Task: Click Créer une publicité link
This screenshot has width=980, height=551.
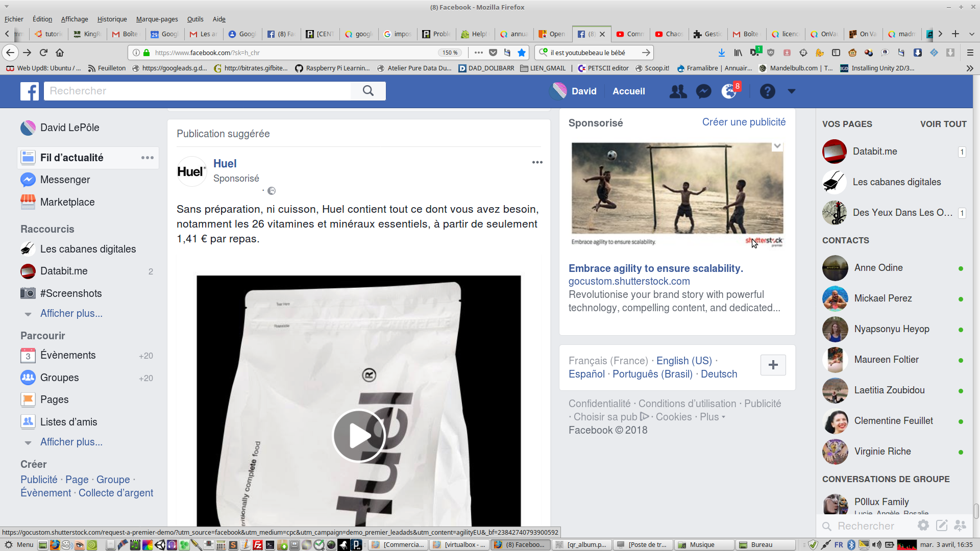Action: [744, 122]
